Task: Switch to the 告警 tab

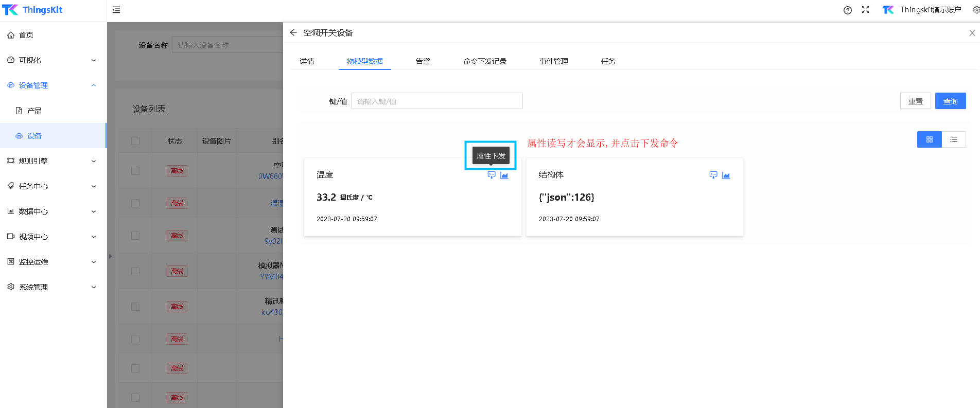Action: coord(423,61)
